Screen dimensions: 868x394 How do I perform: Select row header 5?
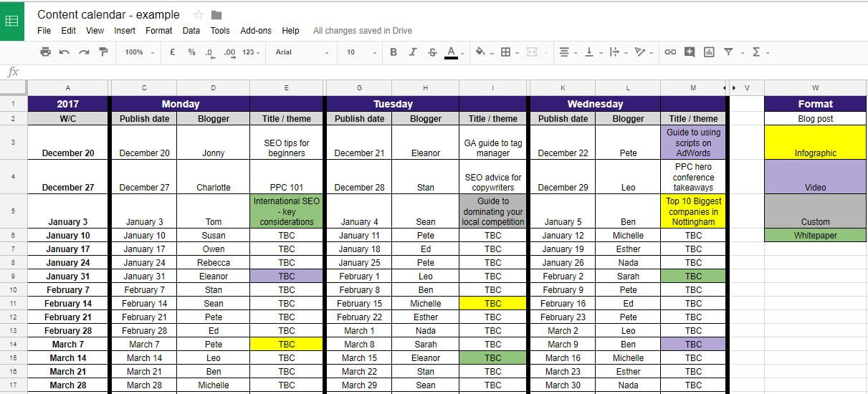click(13, 211)
